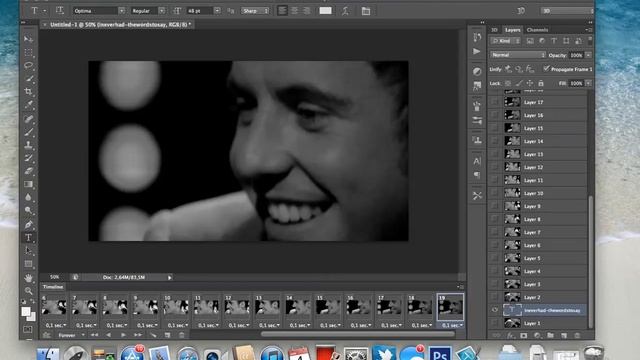Open the Create Warped Text dialog
The image size is (640, 360).
pyautogui.click(x=345, y=11)
